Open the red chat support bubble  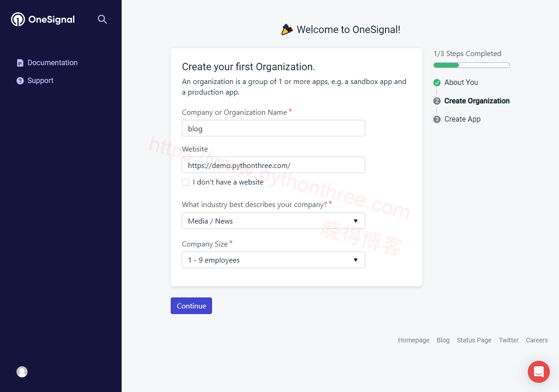click(x=538, y=371)
